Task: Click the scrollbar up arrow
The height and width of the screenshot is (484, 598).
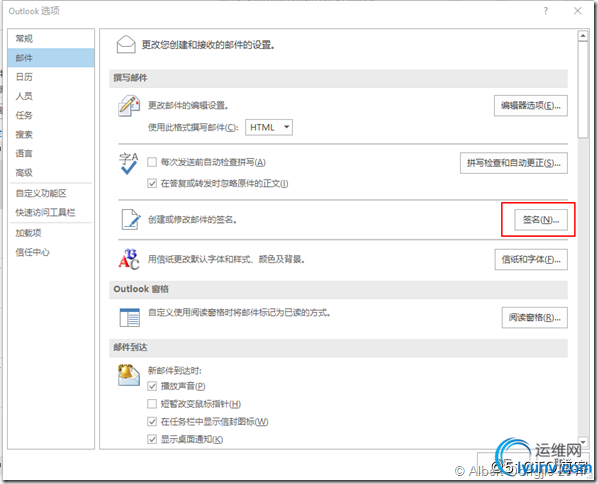Action: pyautogui.click(x=583, y=36)
